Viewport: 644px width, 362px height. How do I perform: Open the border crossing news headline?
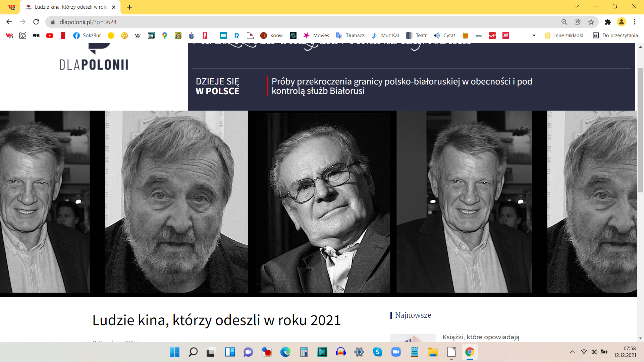401,86
